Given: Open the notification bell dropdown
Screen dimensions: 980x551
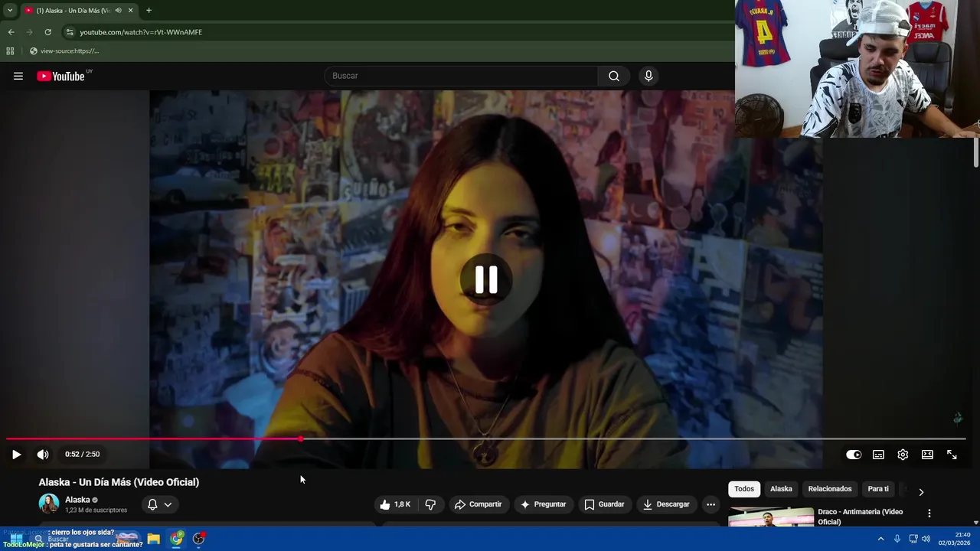Looking at the screenshot, I should [x=159, y=504].
